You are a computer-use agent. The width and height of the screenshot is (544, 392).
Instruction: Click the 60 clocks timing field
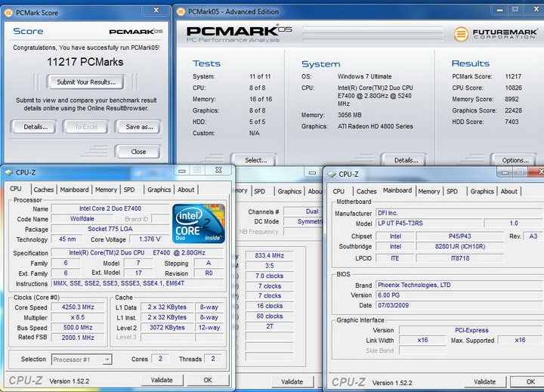269,316
